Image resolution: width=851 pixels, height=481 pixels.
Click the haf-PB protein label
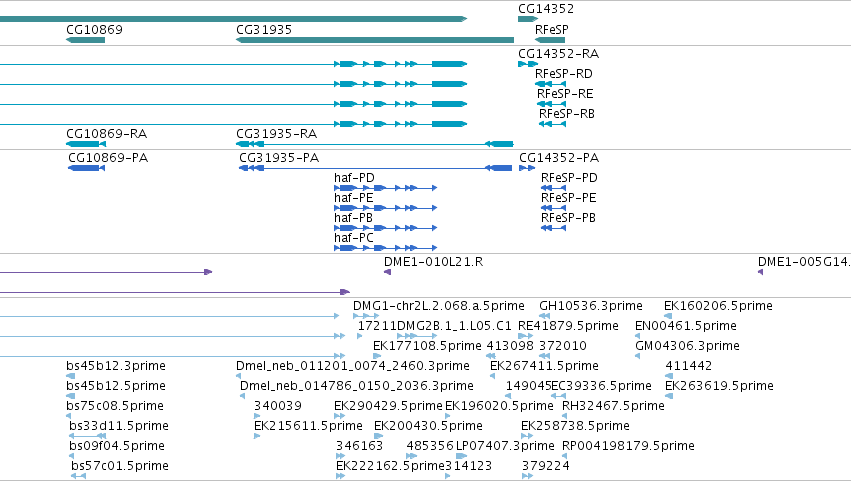click(x=353, y=218)
